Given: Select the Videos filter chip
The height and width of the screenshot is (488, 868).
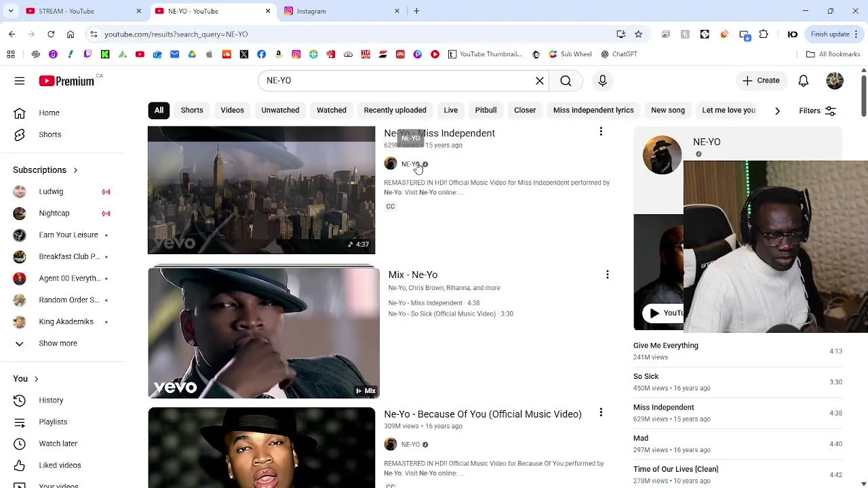Looking at the screenshot, I should click(232, 110).
